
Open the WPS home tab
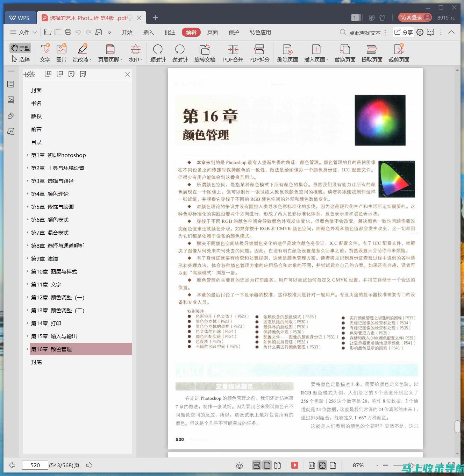[20, 18]
